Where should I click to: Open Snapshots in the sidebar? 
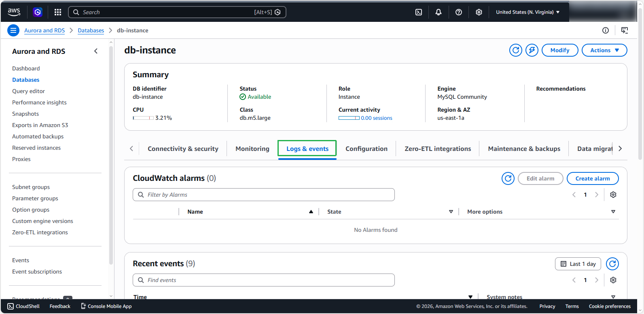pos(25,114)
